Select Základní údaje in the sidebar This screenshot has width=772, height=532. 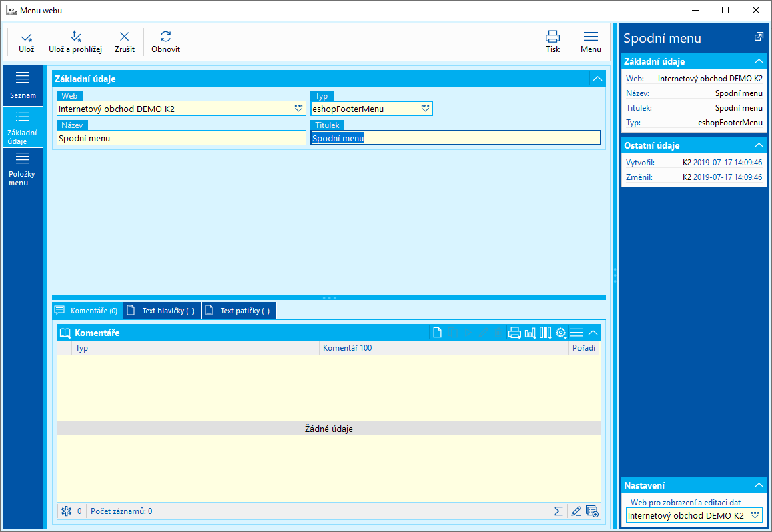(23, 127)
